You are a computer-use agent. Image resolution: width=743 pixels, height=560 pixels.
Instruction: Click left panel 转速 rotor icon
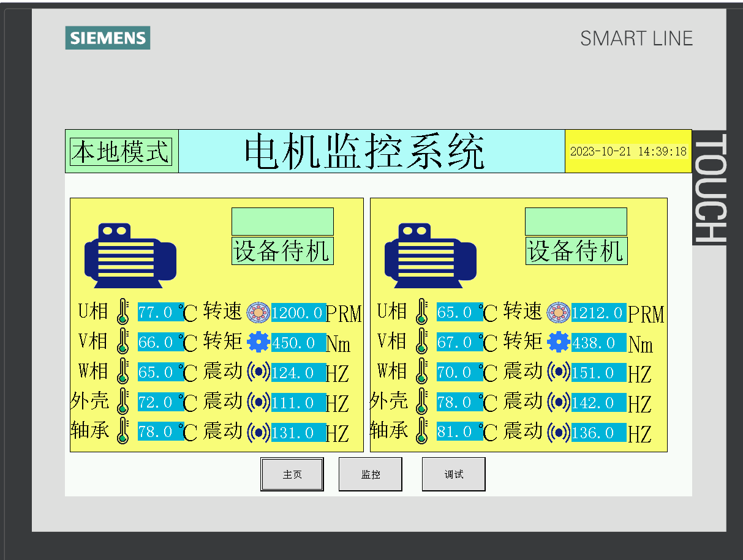(258, 313)
